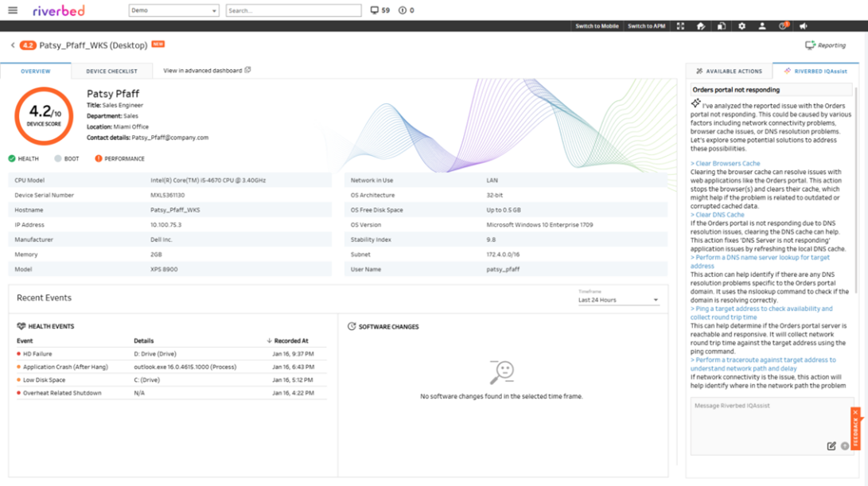Screen dimensions: 868x486
Task: Click the Riverbed logo
Action: pos(59,10)
